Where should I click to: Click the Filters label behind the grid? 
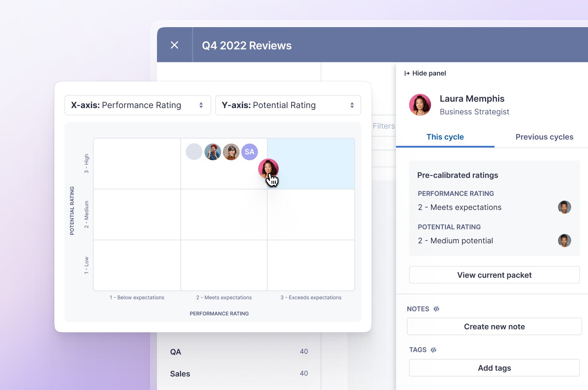click(x=384, y=126)
